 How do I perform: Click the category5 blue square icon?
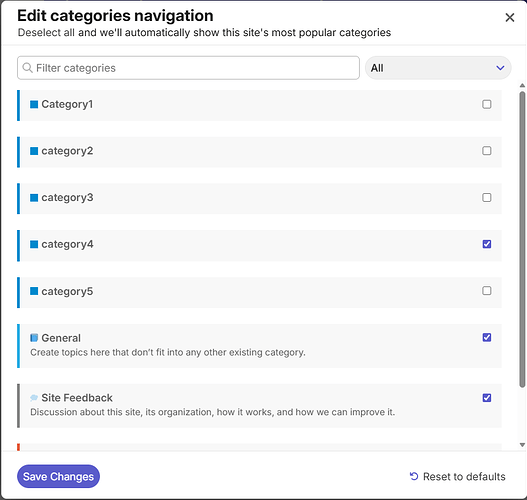(x=34, y=291)
